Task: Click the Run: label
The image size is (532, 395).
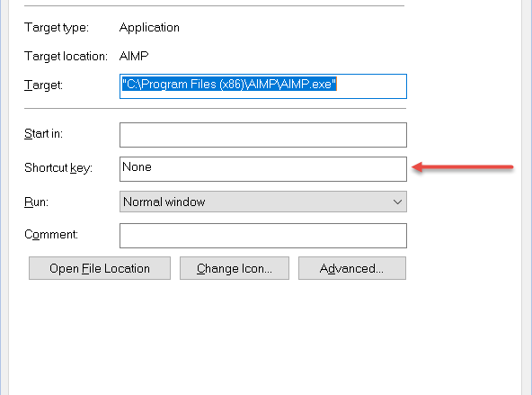Action: tap(36, 202)
